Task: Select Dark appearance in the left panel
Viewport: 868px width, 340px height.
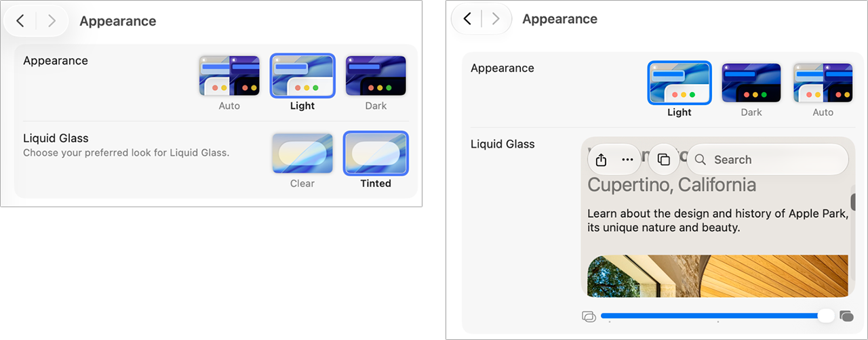Action: 376,76
